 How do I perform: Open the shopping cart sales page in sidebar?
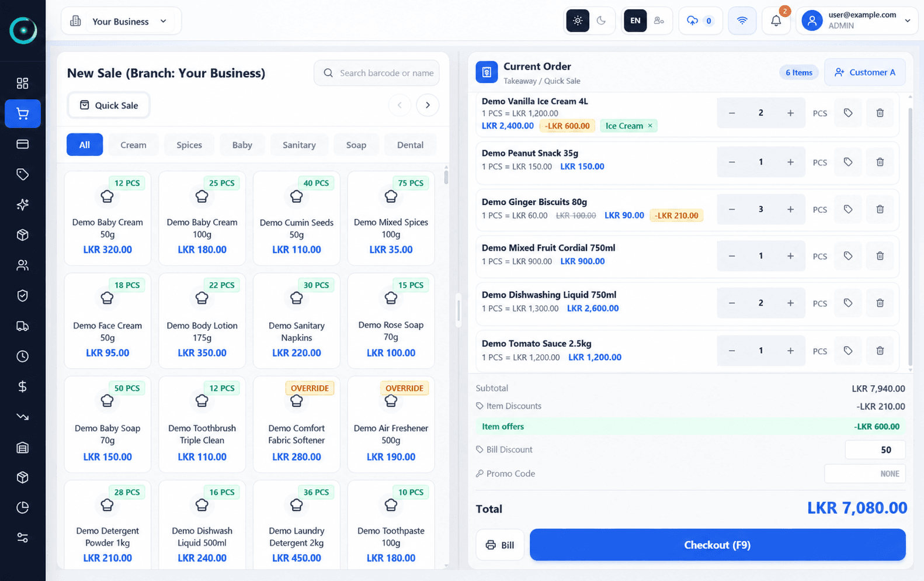[23, 113]
